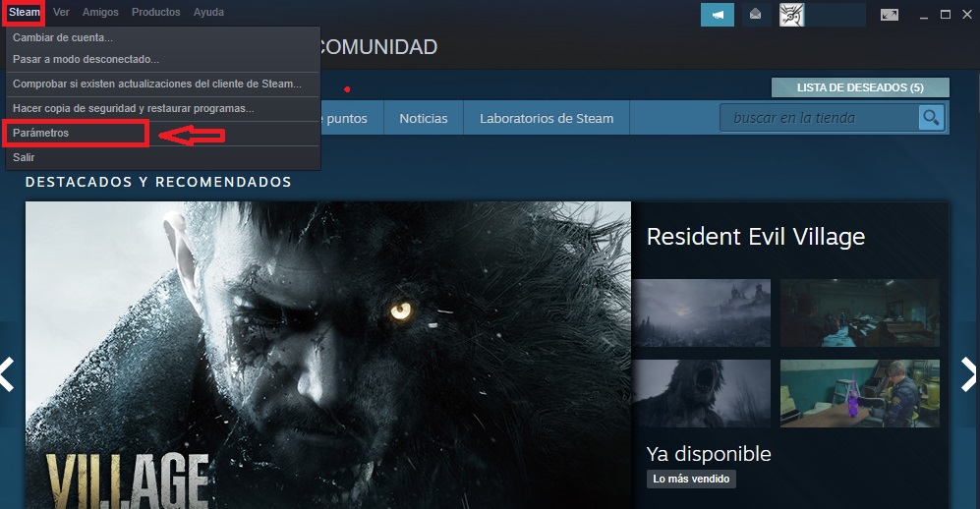The image size is (980, 509).
Task: Open the account name dropdown beside avatar
Action: click(x=835, y=15)
